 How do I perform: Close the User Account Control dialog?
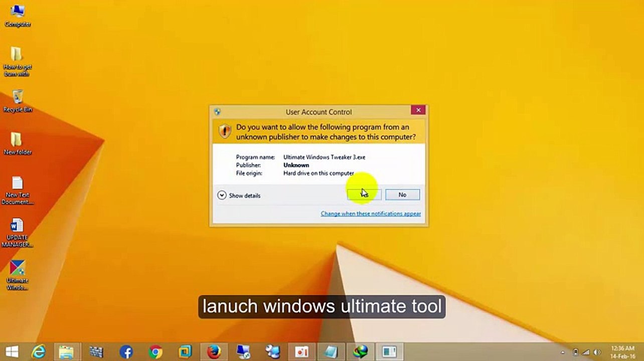click(418, 110)
